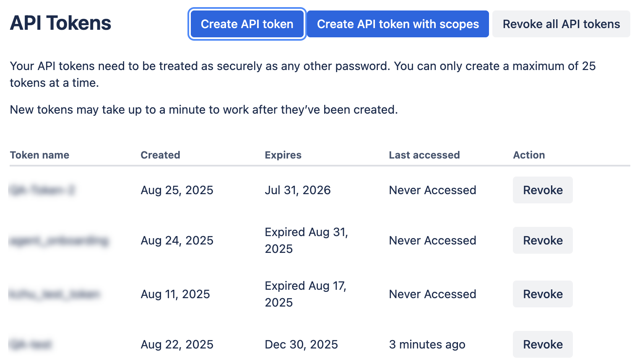Open Create API token with scopes
Viewport: 632px width, 364px height.
pyautogui.click(x=398, y=24)
